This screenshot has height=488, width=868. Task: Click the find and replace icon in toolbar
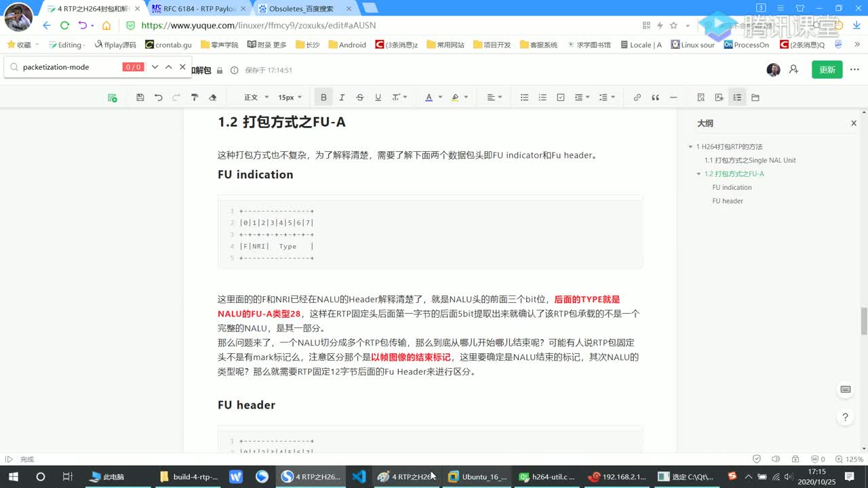[701, 98]
